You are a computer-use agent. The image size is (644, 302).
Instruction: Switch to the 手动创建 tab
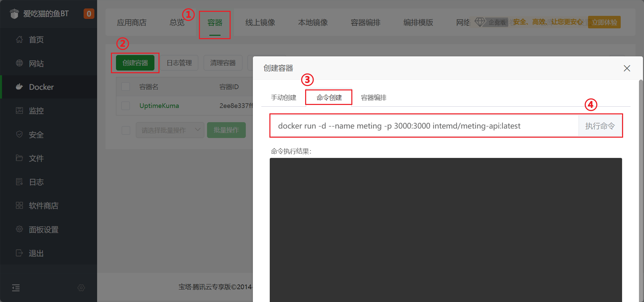(x=284, y=98)
